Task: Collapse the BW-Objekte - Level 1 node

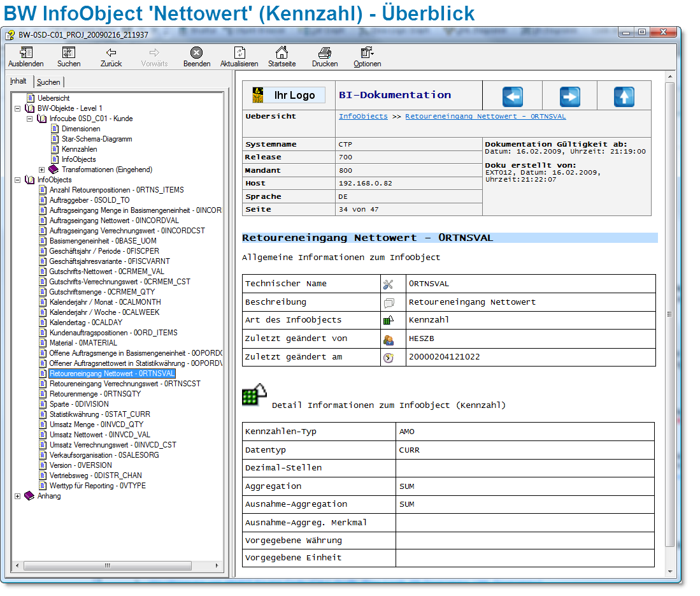Action: pos(18,108)
